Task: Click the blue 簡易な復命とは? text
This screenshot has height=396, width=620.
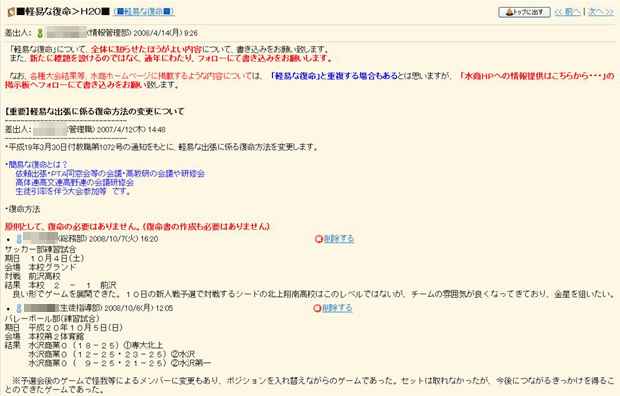Action: pyautogui.click(x=38, y=164)
